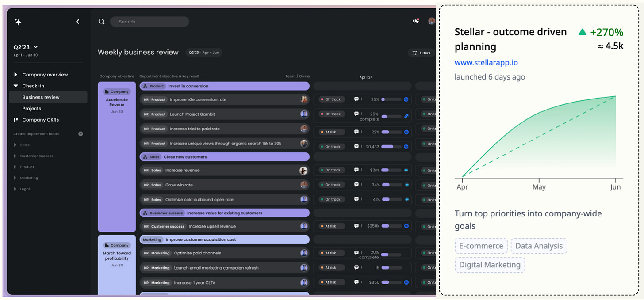Select Business review in sidebar
The image size is (644, 300).
click(x=48, y=97)
